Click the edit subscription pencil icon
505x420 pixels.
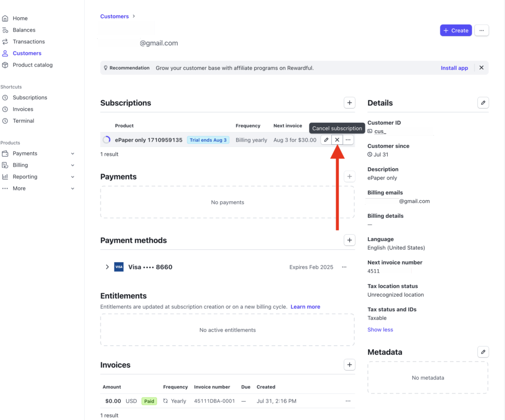coord(326,140)
